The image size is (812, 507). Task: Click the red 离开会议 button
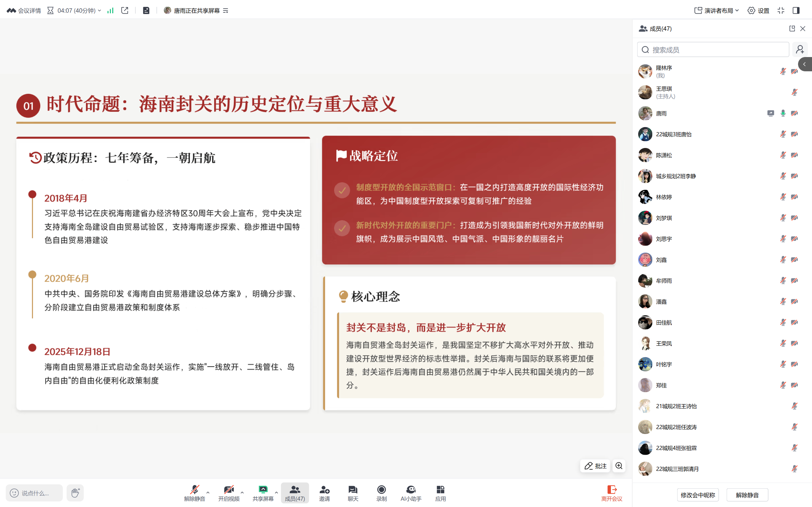click(611, 492)
